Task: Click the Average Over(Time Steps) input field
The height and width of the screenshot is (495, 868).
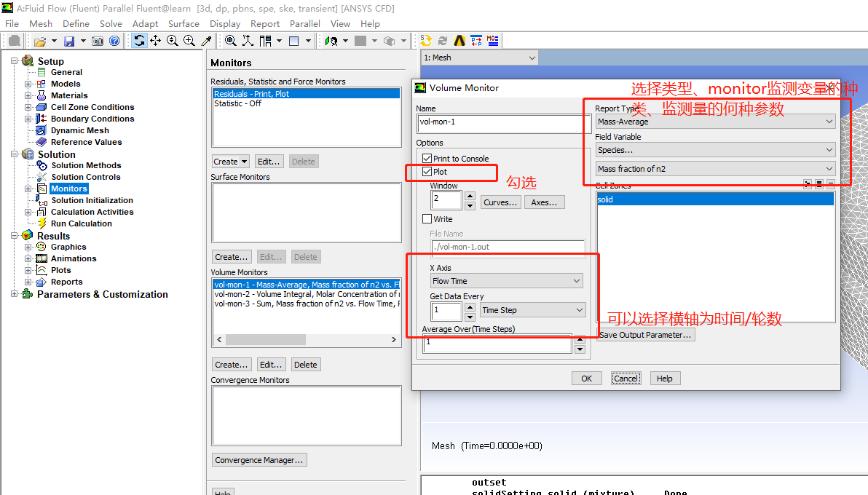Action: (x=497, y=344)
